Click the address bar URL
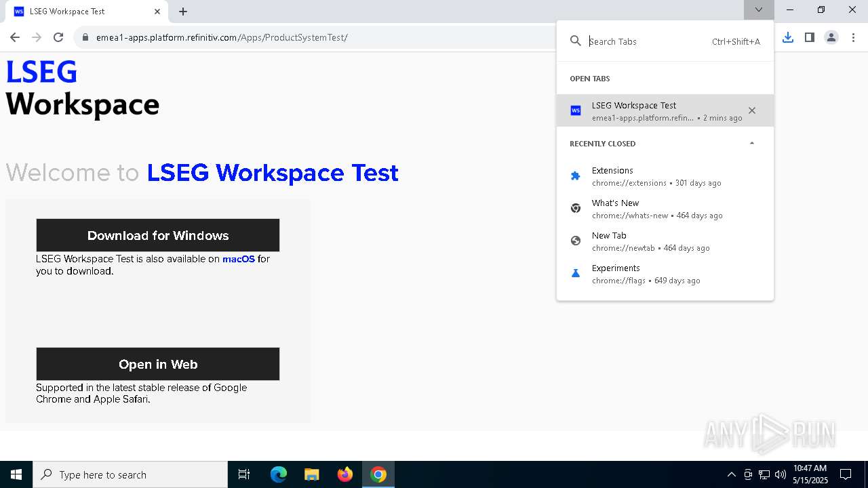This screenshot has height=488, width=868. coord(222,37)
